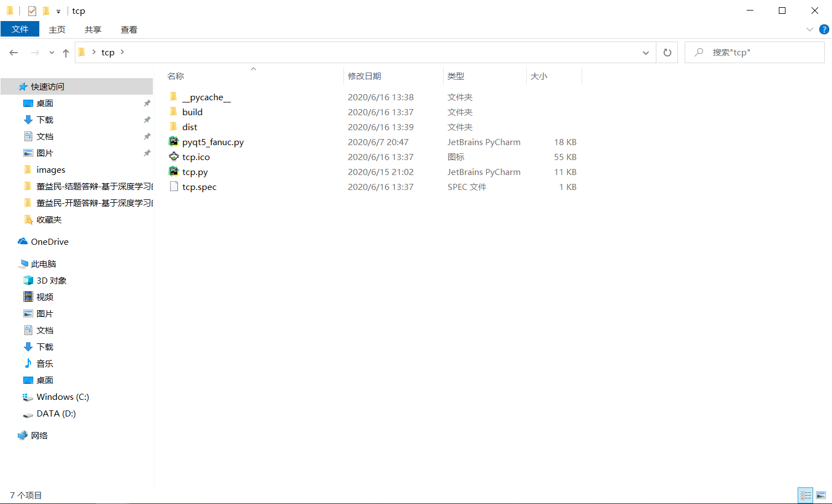Open the recent locations dropdown beside the arrows
The height and width of the screenshot is (504, 832).
[52, 52]
